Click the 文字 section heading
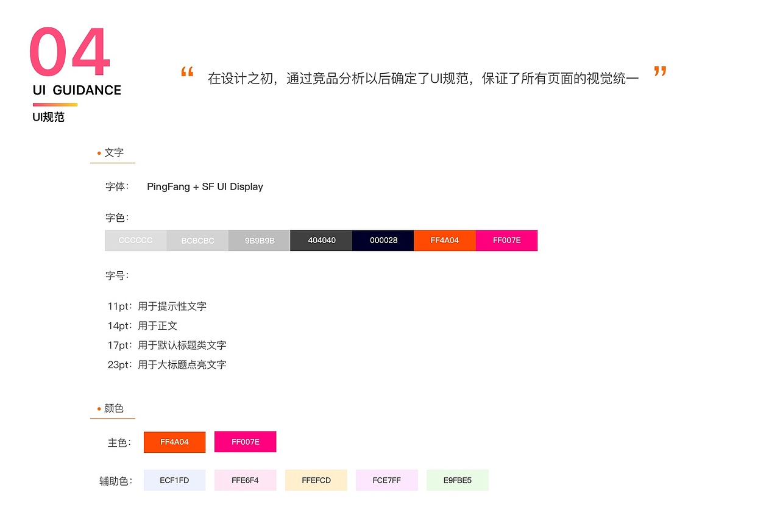 [x=113, y=152]
